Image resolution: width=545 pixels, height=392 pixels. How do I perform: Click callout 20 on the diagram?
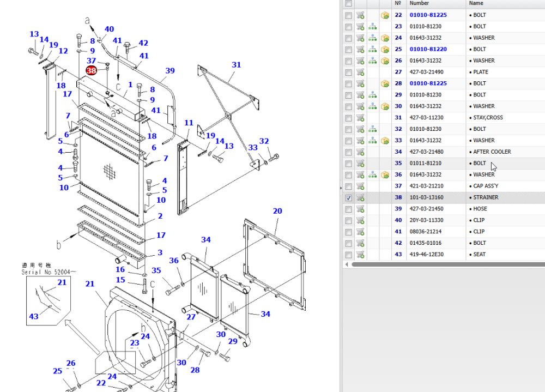277,211
